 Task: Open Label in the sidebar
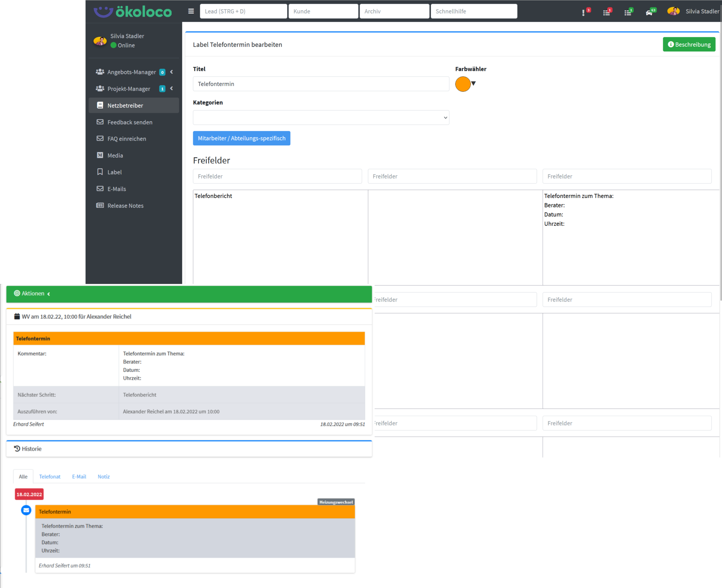pos(115,172)
